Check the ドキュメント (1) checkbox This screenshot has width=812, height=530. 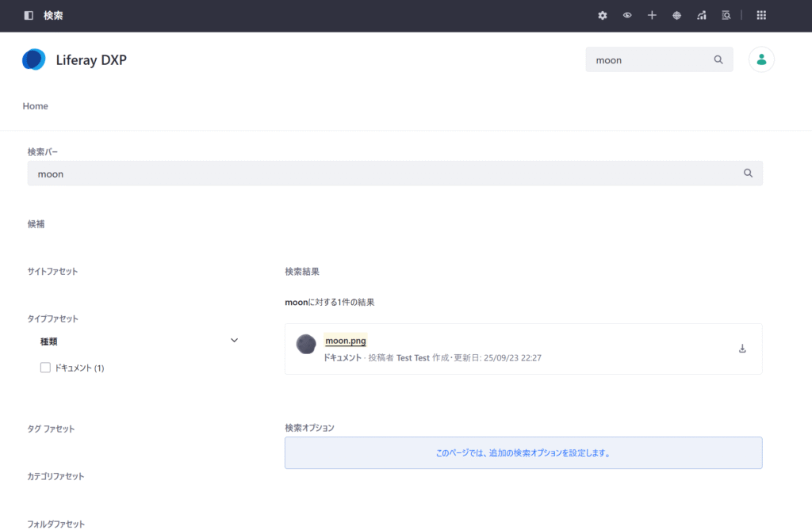point(45,368)
